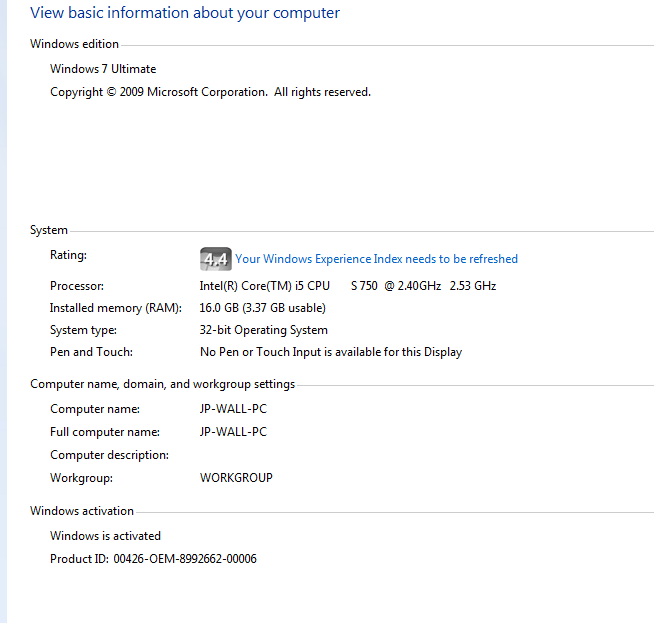Click the Microsoft copyright 2009 line
This screenshot has height=623, width=654.
click(210, 92)
